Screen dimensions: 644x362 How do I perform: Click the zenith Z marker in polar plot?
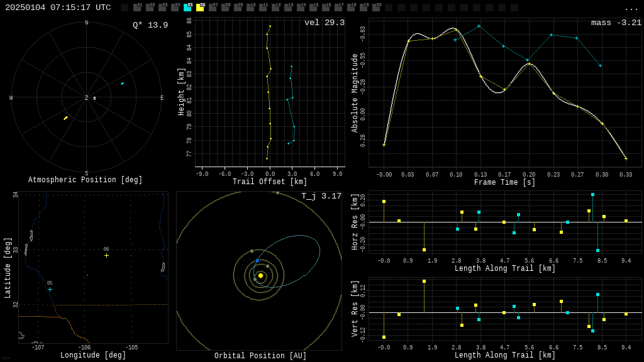[x=87, y=98]
